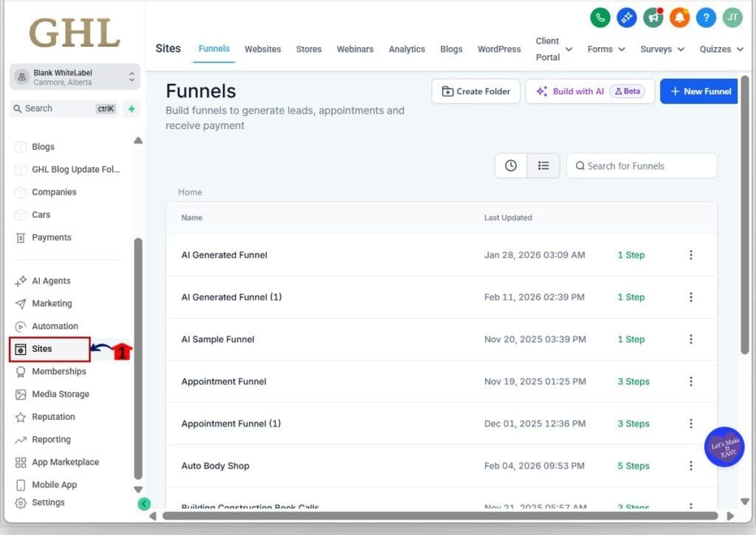
Task: Open Blank WhiteLabel account switcher
Action: (x=75, y=77)
